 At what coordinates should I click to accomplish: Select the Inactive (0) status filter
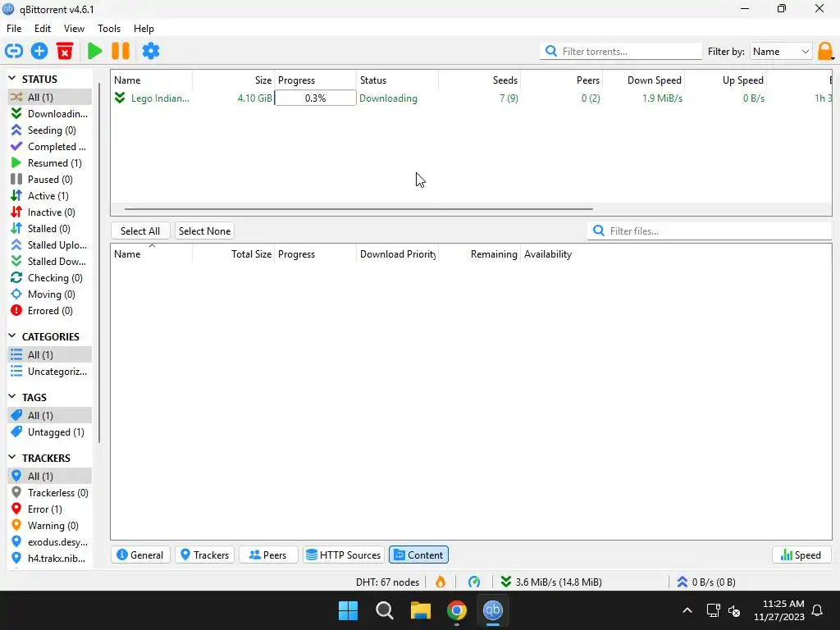click(x=50, y=212)
